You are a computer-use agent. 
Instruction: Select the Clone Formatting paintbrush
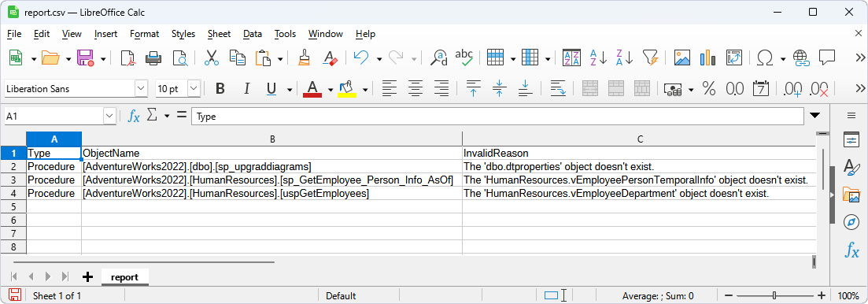tap(303, 57)
